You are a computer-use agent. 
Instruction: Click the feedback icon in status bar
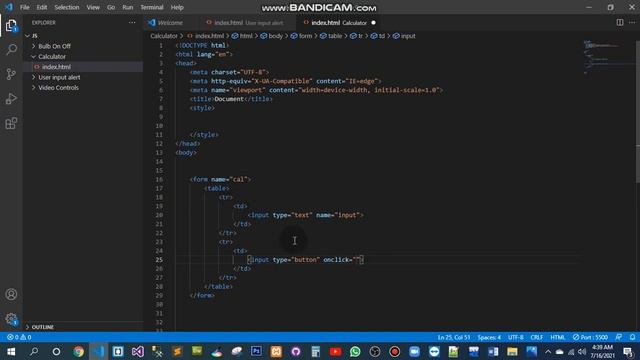[619, 337]
